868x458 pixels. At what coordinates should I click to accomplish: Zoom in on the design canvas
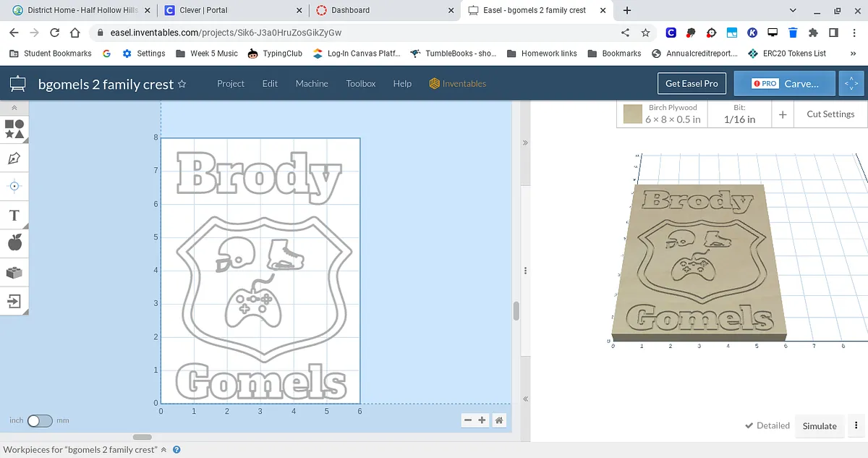tap(482, 420)
